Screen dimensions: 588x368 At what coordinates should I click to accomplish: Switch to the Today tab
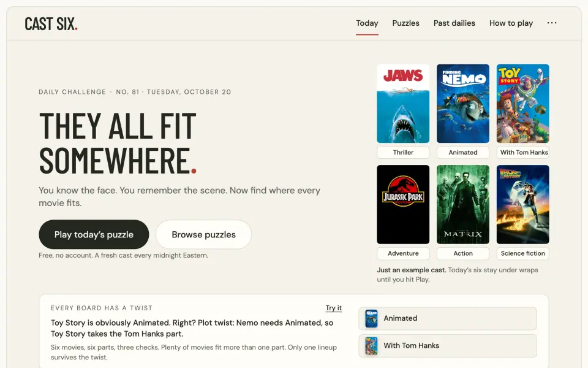pos(367,23)
